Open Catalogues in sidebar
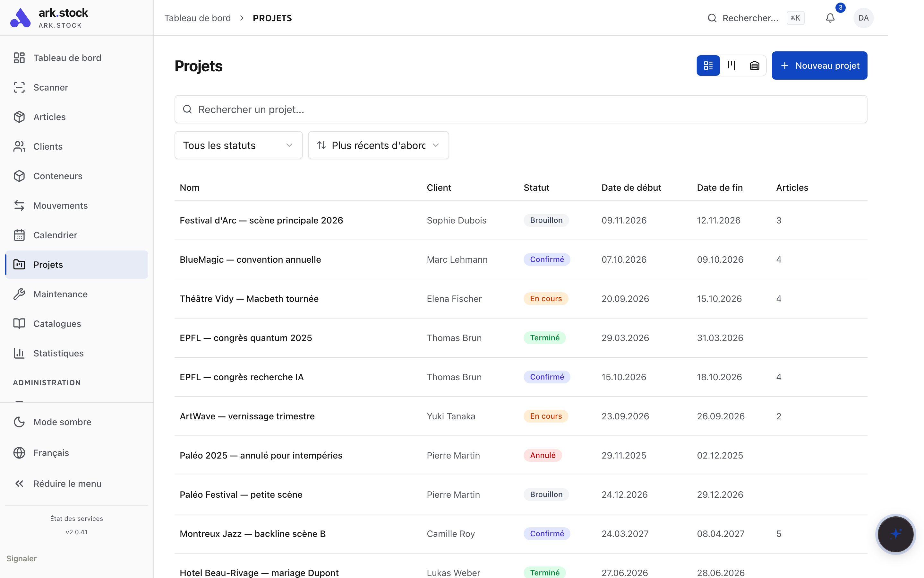The height and width of the screenshot is (578, 924). [x=76, y=324]
